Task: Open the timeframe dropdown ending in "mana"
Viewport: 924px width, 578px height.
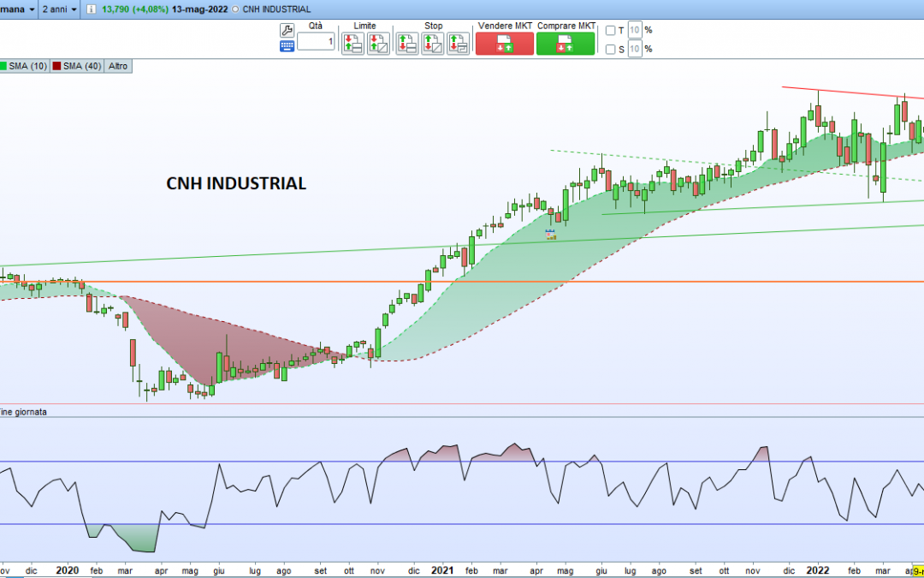Action: 19,9
